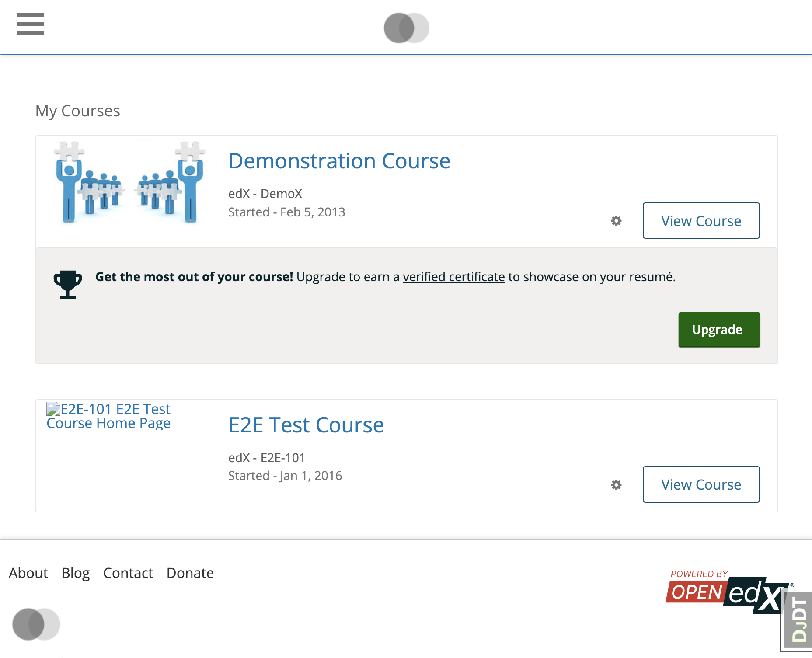Click the About footer link

tap(28, 573)
